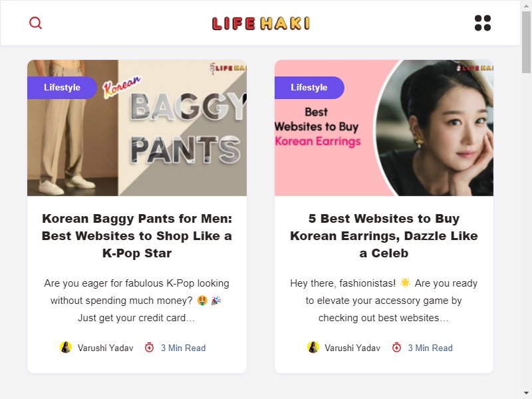Open the four-dot grid menu

pyautogui.click(x=483, y=23)
